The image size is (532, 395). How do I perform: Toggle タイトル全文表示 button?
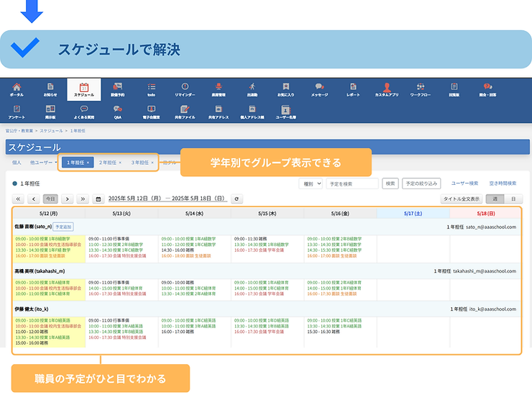click(462, 199)
